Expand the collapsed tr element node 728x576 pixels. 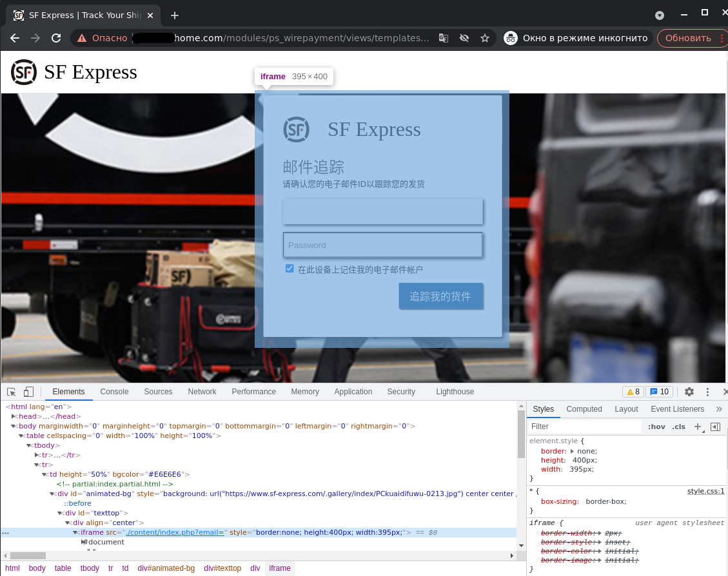click(x=37, y=456)
